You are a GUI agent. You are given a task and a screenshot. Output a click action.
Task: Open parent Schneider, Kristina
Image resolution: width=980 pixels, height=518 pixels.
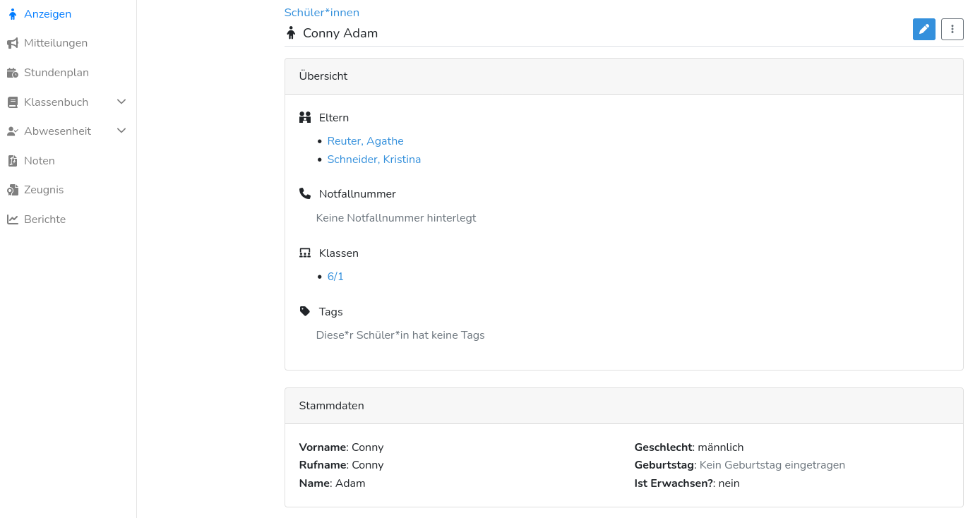pos(374,159)
